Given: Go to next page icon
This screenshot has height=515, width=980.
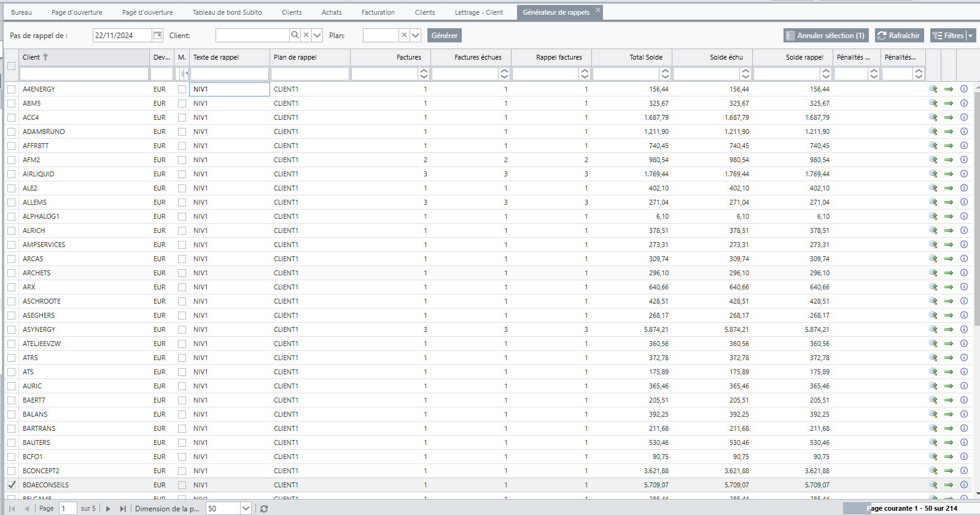Looking at the screenshot, I should click(x=108, y=509).
